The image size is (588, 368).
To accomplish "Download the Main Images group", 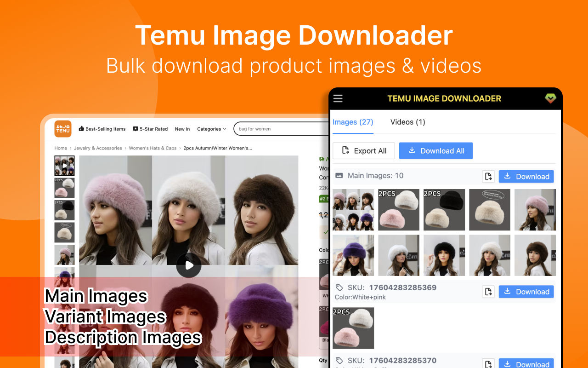I will 526,176.
